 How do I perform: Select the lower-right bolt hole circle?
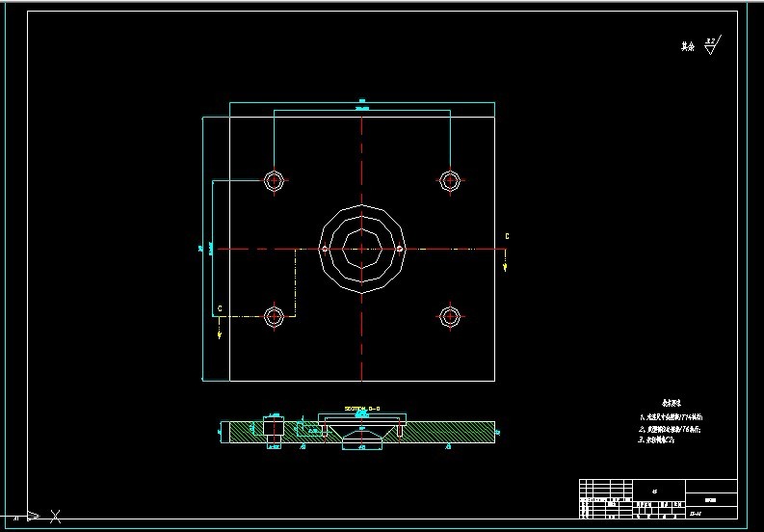pos(450,316)
